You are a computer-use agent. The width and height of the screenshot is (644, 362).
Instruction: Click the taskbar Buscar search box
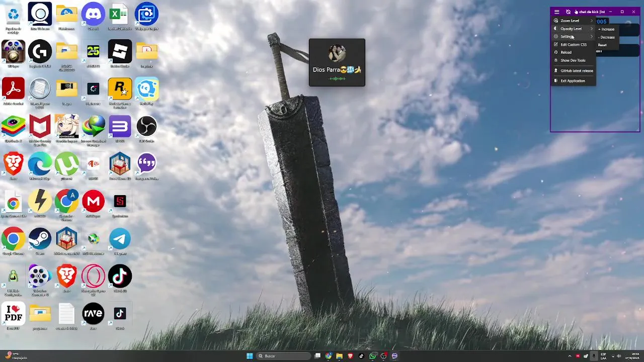pyautogui.click(x=283, y=356)
